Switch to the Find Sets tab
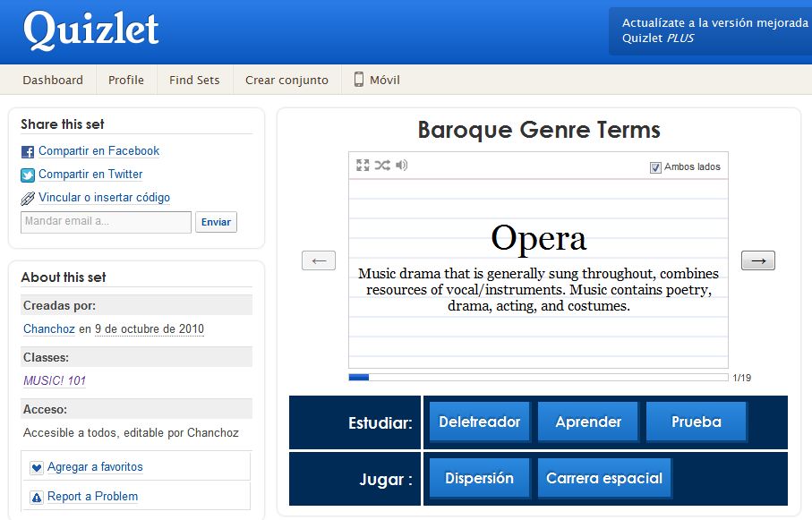Screen dimensions: 812x520 [x=193, y=80]
